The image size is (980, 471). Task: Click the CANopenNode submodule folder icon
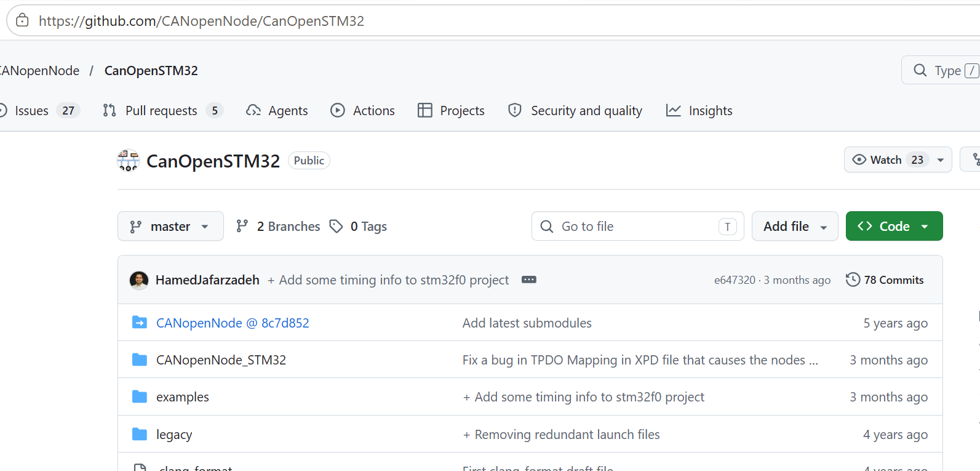(x=140, y=323)
